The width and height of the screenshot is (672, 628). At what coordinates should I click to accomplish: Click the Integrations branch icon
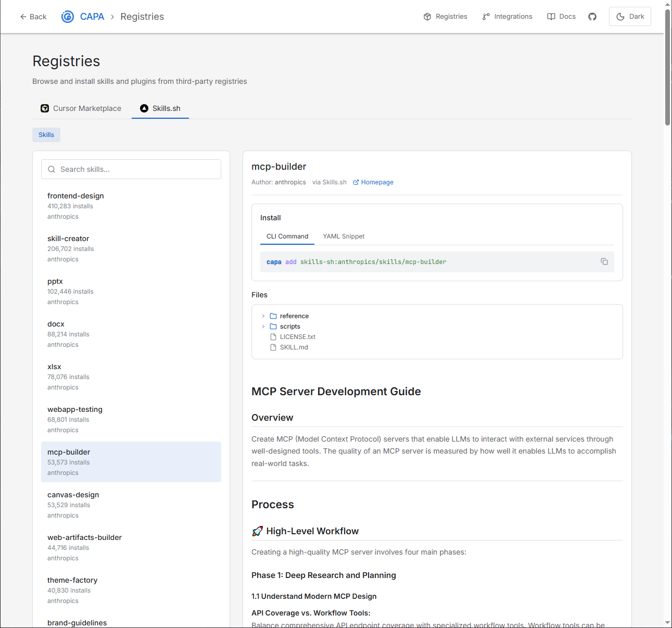click(x=486, y=17)
